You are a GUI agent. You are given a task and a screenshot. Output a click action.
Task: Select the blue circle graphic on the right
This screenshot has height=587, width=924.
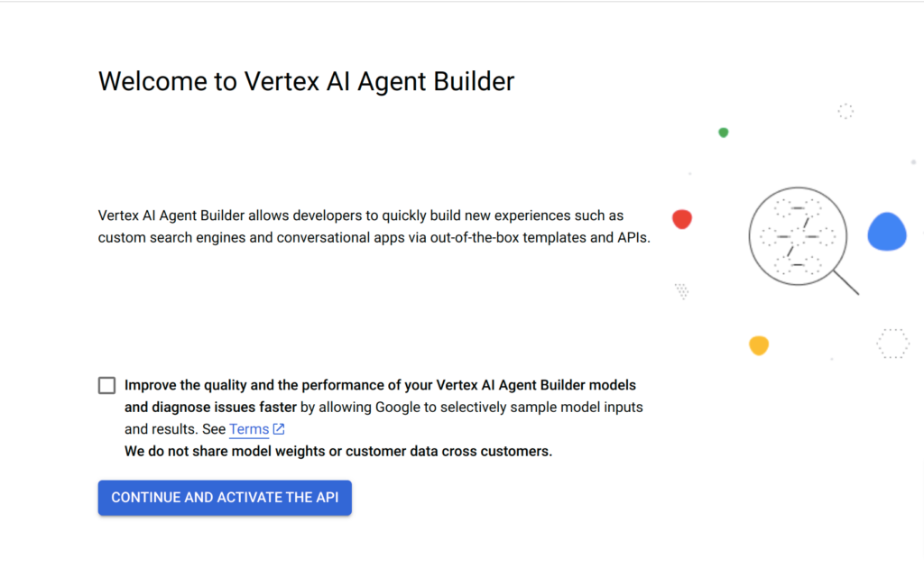(x=887, y=233)
